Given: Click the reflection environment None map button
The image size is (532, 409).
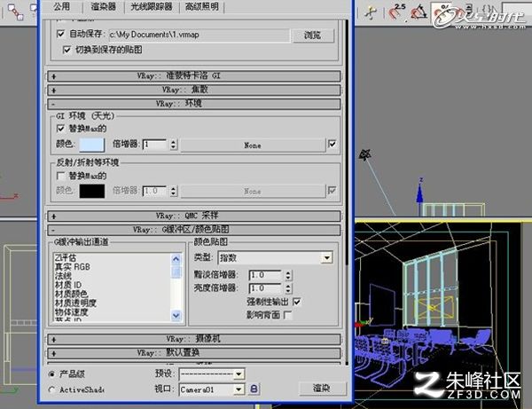Looking at the screenshot, I should point(253,192).
